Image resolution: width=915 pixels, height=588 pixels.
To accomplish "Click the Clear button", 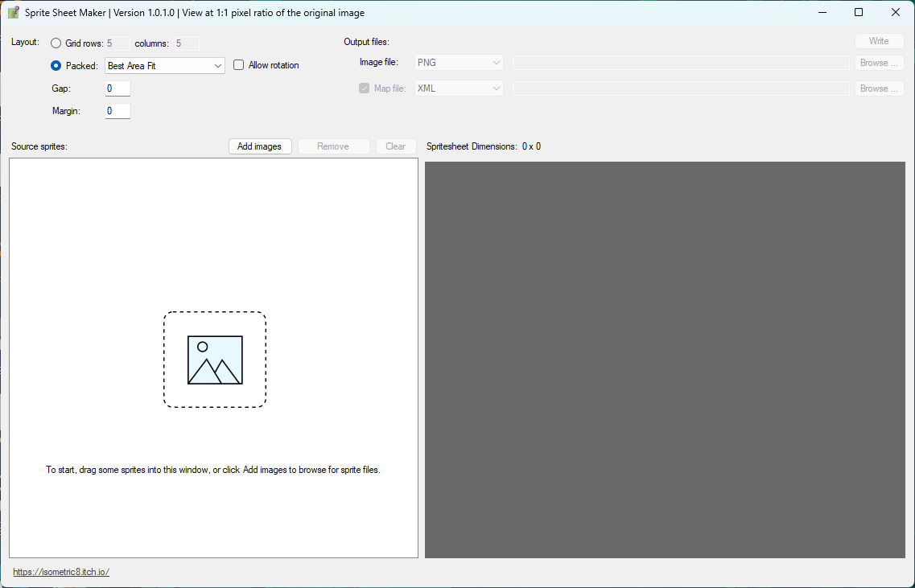I will [x=396, y=146].
